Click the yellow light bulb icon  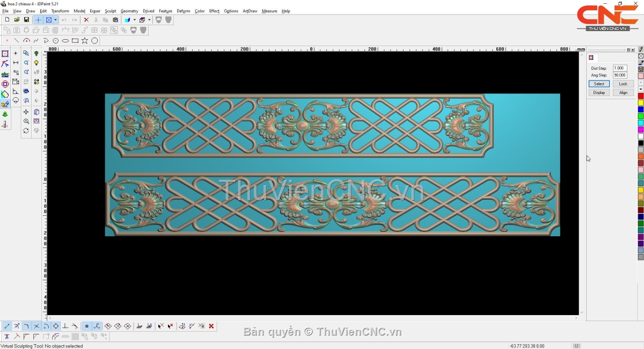pos(36,63)
